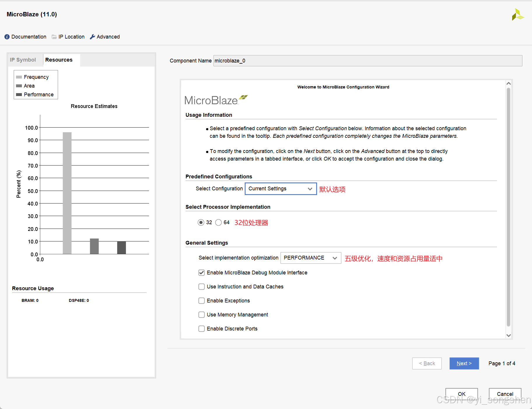Click the 'BRAM: 0' resource value
This screenshot has width=532, height=409.
(x=30, y=300)
